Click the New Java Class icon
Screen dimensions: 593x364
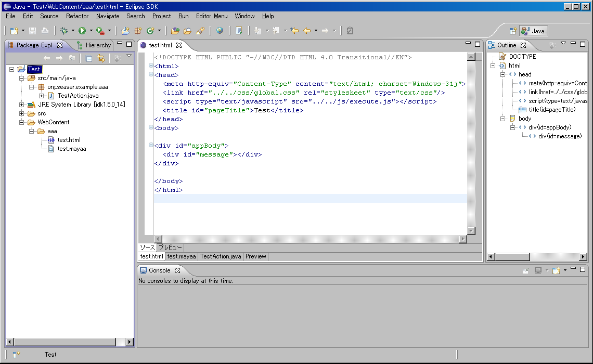pyautogui.click(x=150, y=31)
